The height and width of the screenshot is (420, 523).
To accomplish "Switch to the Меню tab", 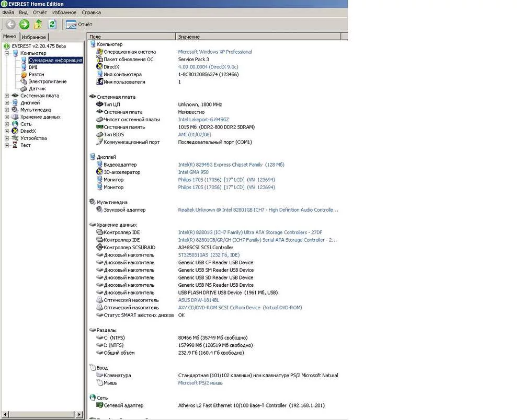I will coord(9,36).
